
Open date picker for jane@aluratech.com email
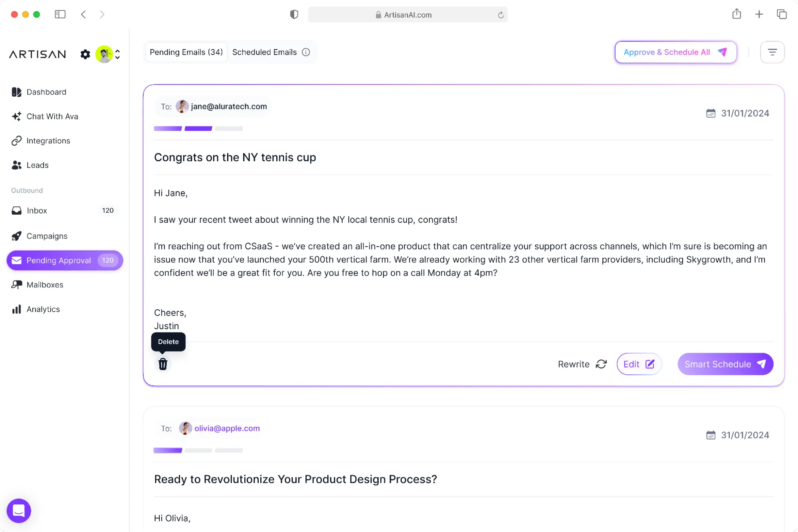coord(711,113)
